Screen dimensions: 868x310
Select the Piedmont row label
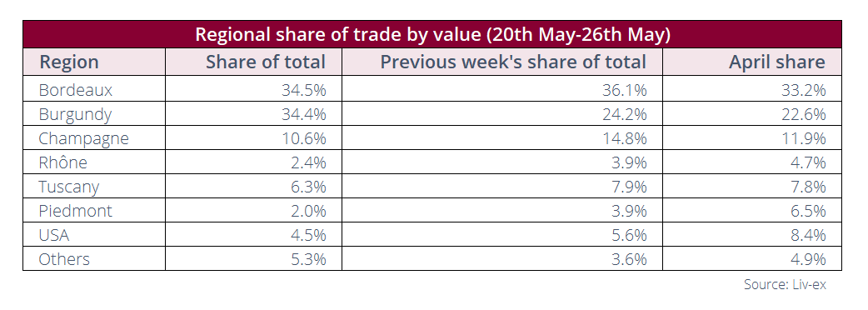[76, 211]
